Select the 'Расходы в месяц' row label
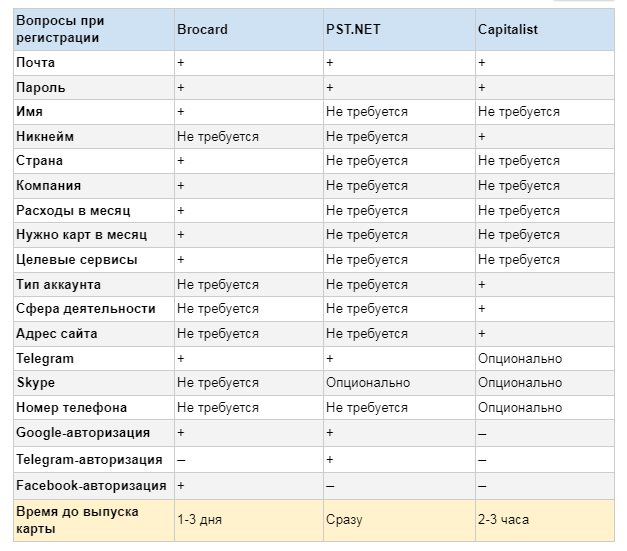 [73, 211]
